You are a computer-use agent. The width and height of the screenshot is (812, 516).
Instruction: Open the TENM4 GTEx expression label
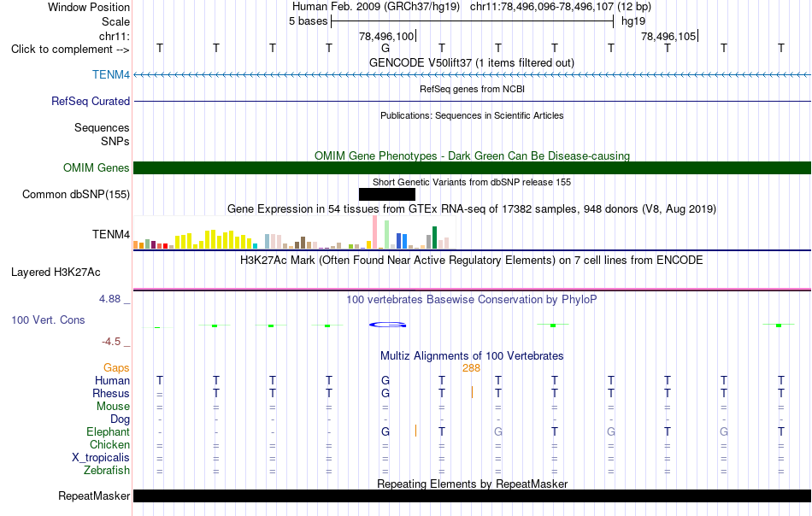coord(111,234)
